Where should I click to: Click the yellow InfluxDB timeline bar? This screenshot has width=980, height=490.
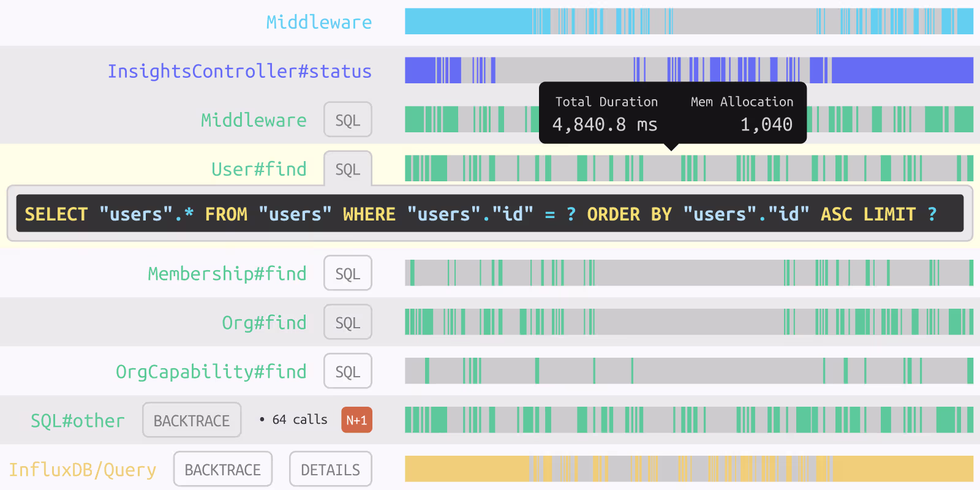[x=688, y=469]
